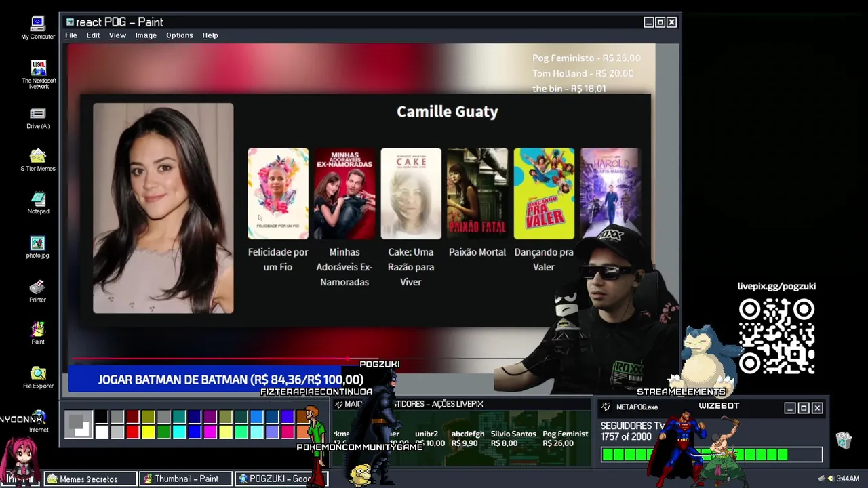868x488 pixels.
Task: Click the 3:44AM taskbar clock
Action: pyautogui.click(x=848, y=479)
